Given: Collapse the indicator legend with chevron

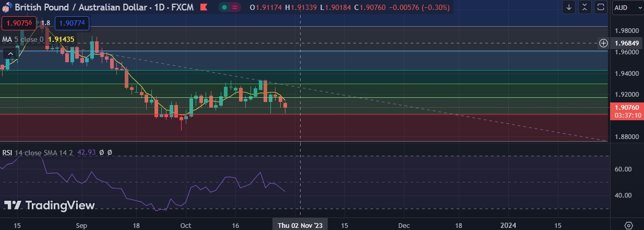Looking at the screenshot, I should point(9,53).
